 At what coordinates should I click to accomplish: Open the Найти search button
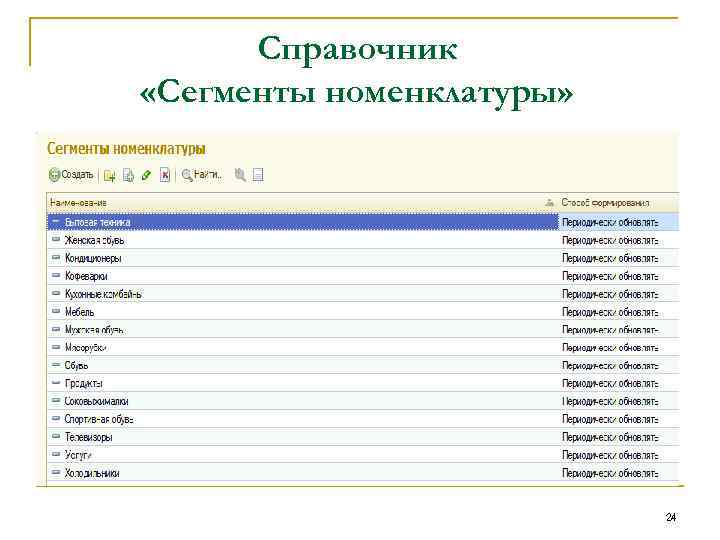point(202,175)
